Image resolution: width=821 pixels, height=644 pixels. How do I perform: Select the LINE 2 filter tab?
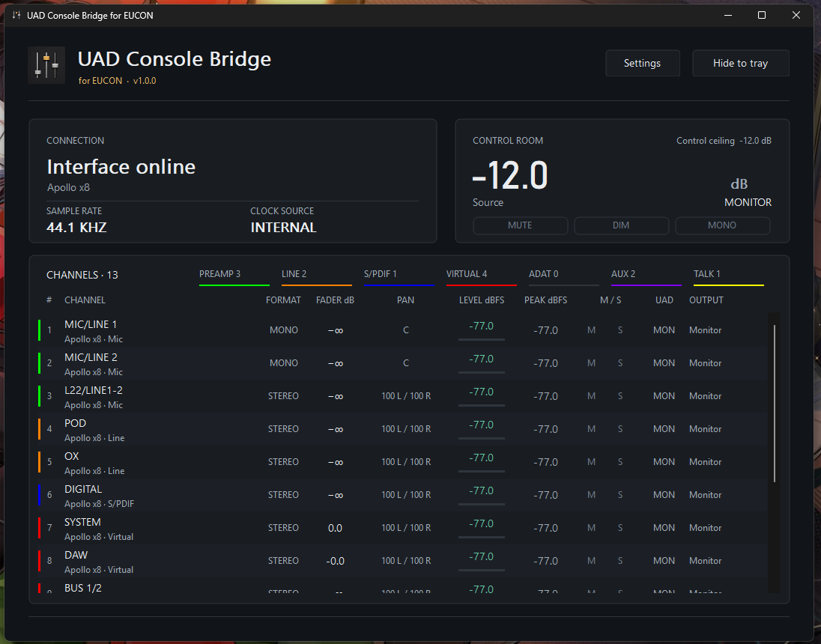click(316, 276)
